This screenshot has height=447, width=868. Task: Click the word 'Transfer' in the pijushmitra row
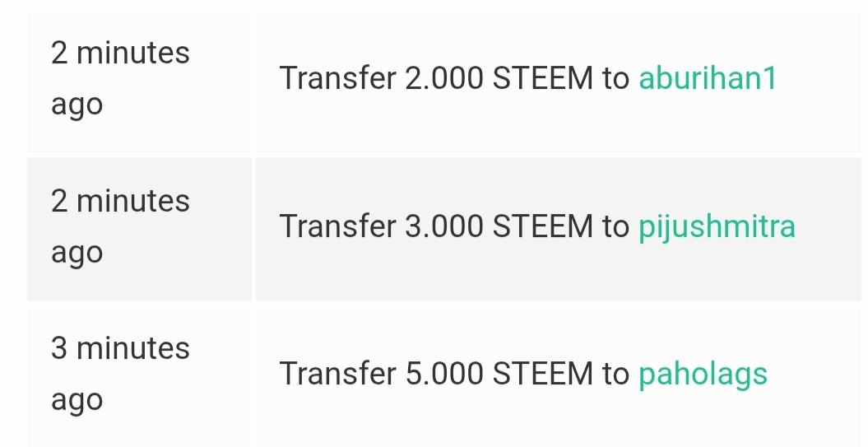tap(338, 226)
